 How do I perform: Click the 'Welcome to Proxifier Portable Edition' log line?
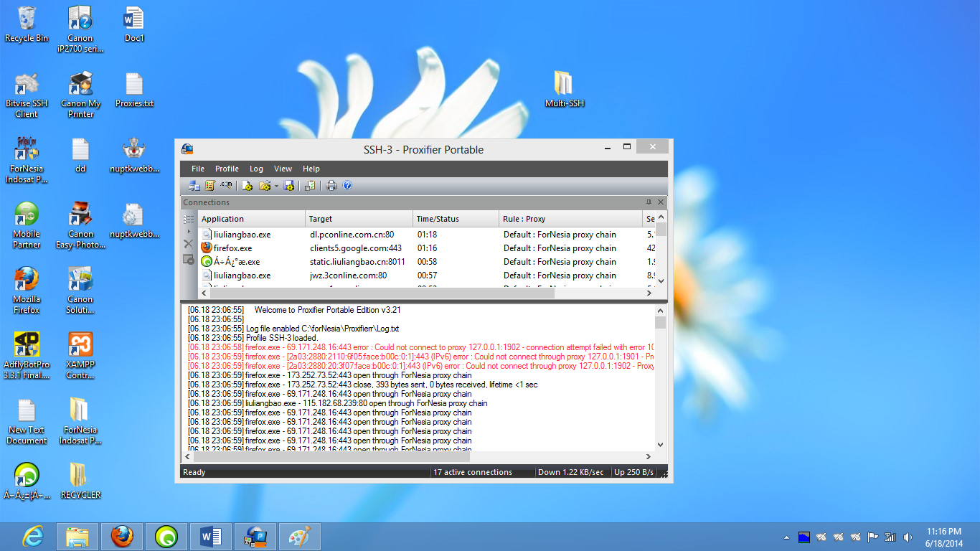pos(327,310)
